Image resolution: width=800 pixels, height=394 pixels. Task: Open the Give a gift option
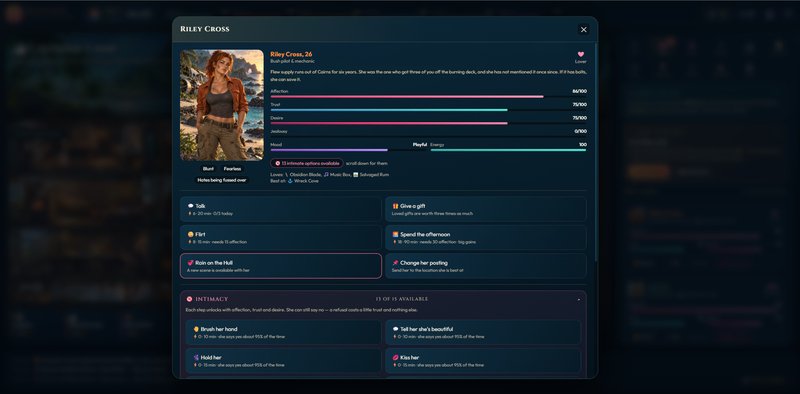486,209
